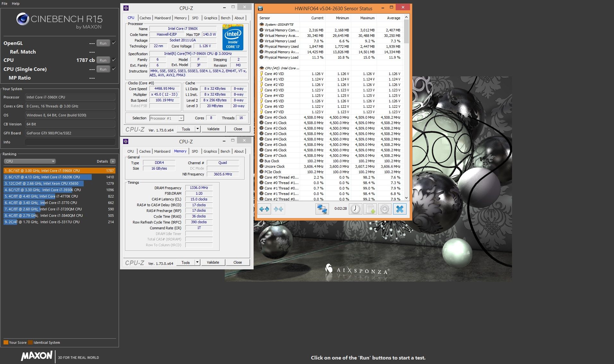The height and width of the screenshot is (364, 614).
Task: Toggle the CPU test checkmark
Action: (114, 60)
